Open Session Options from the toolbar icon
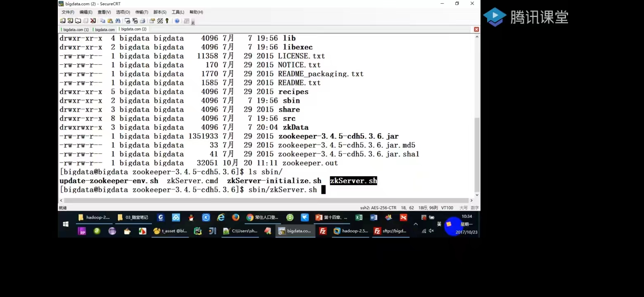Image resolution: width=644 pixels, height=297 pixels. pos(152,21)
